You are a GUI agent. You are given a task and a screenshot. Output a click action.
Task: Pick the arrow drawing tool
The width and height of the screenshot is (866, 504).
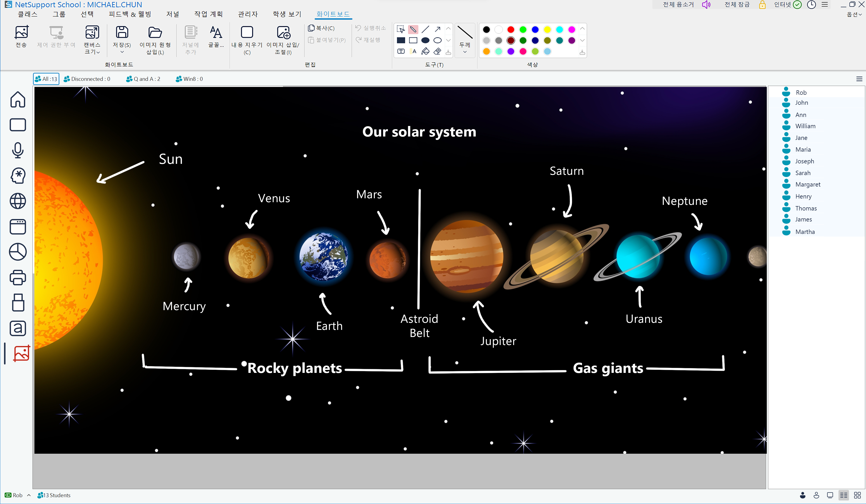tap(437, 29)
